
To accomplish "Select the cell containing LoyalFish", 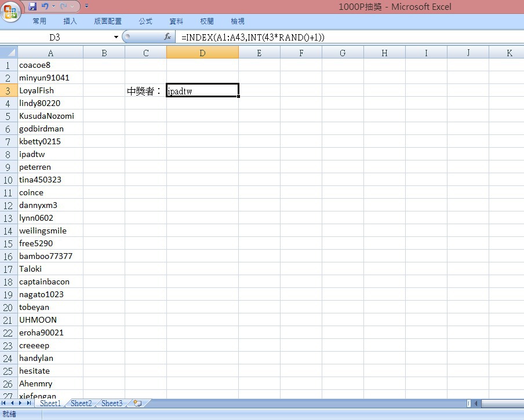I will [x=50, y=90].
